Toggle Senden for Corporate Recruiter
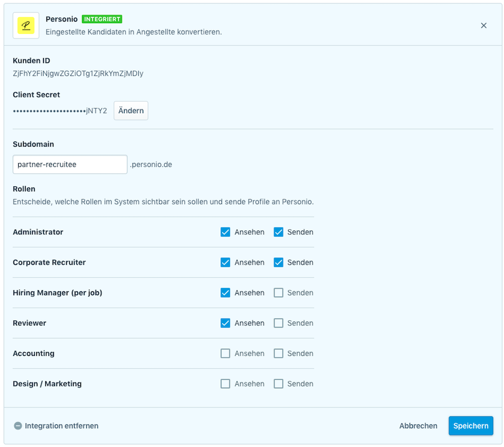 pos(279,263)
